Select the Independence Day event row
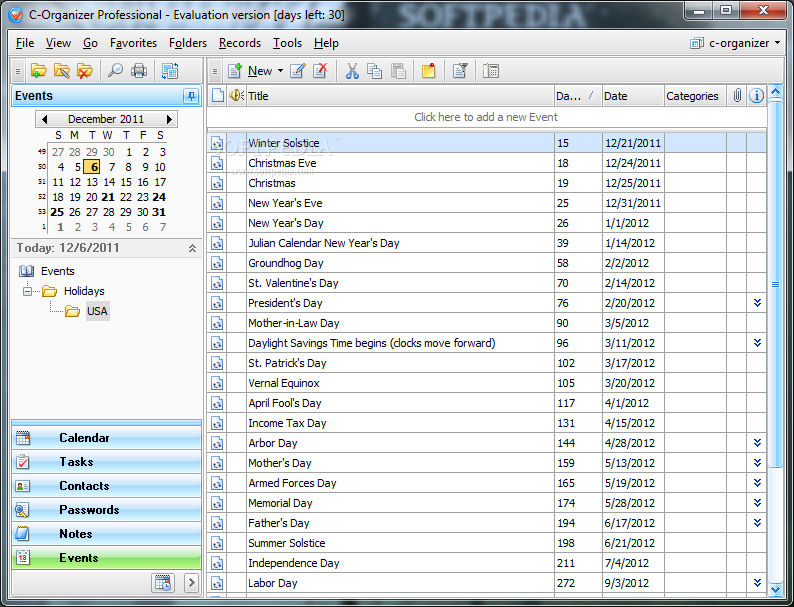 [486, 563]
